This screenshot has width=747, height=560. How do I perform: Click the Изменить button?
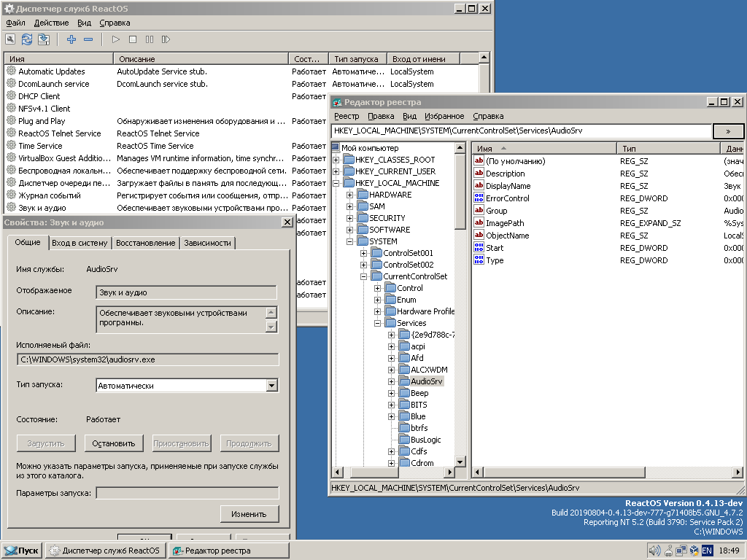249,514
